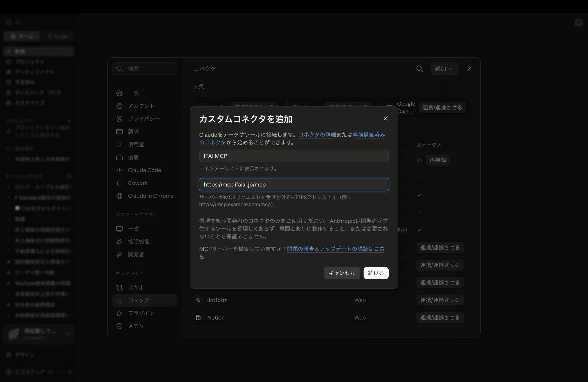Image resolution: width=588 pixels, height=382 pixels.
Task: Click the globe icon for Claude in Chrome
Action: coord(119,196)
